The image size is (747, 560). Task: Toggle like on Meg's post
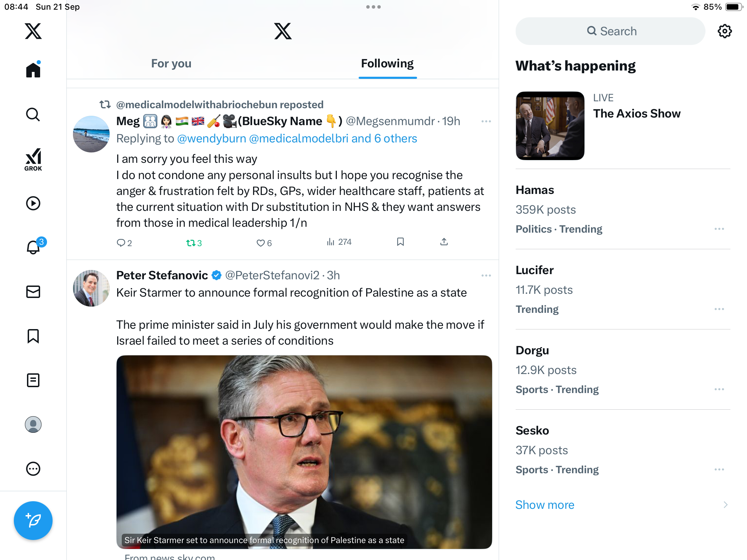click(260, 243)
